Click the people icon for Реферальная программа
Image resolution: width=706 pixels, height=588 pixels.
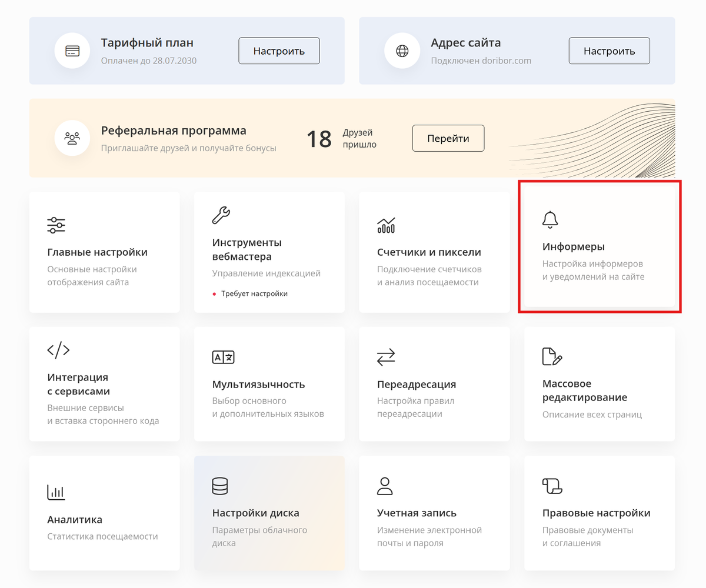[72, 139]
